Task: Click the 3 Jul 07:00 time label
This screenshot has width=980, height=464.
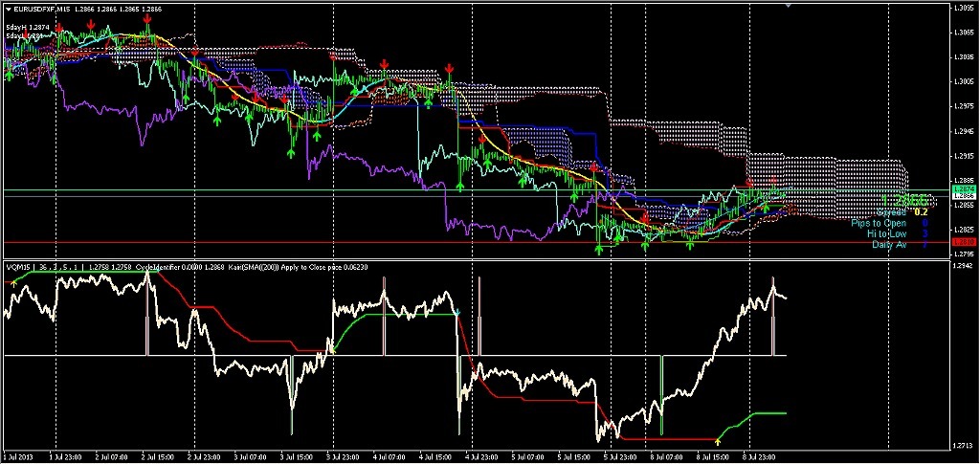Action: 250,457
